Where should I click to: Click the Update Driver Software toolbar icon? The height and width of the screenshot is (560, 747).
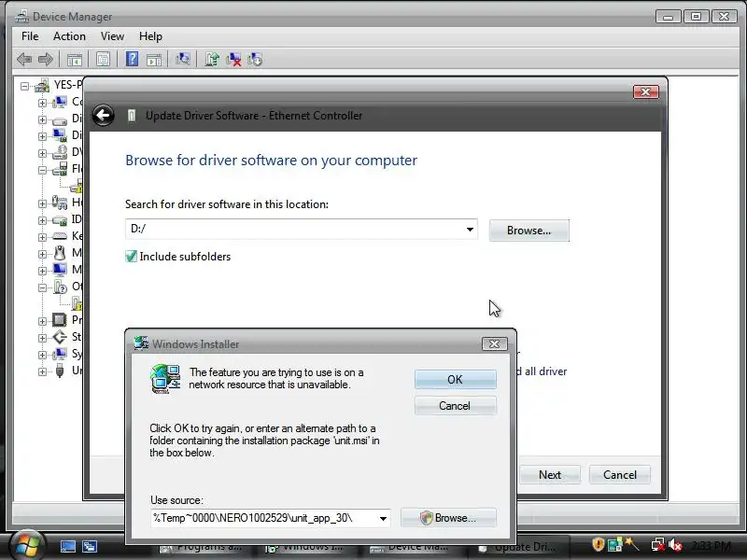[212, 59]
